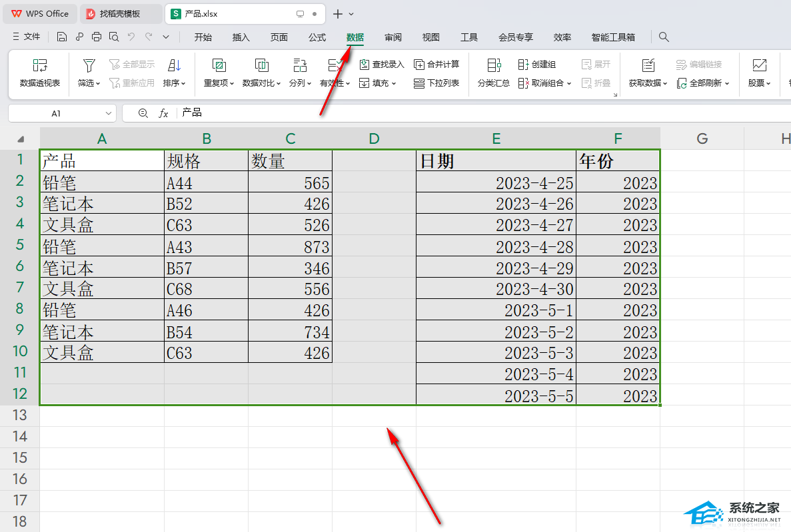Click the 有效性 validation icon
This screenshot has height=532, width=791.
[x=335, y=65]
